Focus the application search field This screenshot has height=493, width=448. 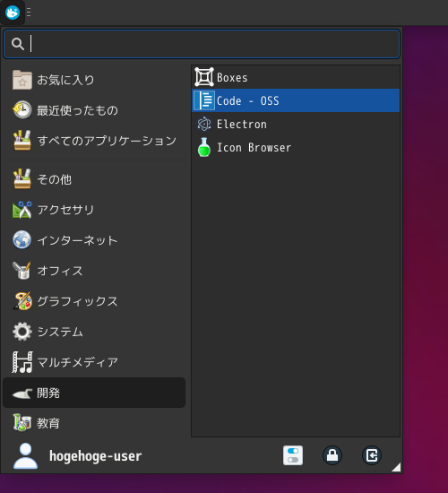point(202,44)
